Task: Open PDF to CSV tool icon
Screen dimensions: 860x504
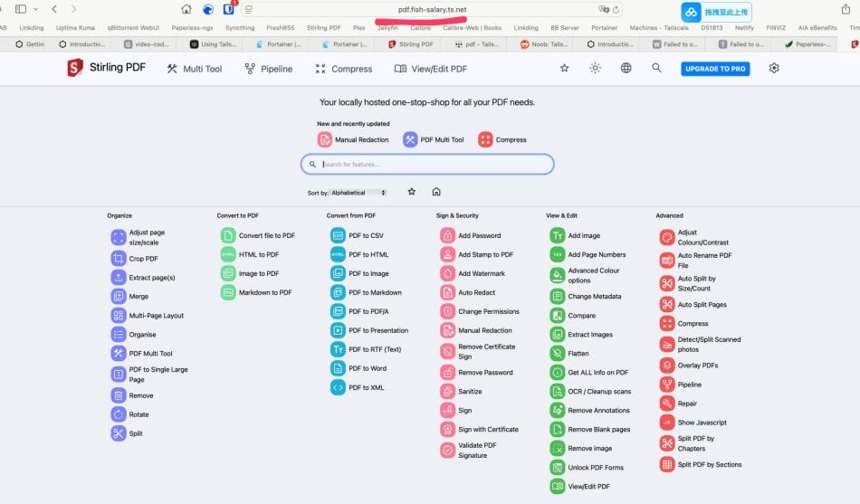Action: coord(338,235)
